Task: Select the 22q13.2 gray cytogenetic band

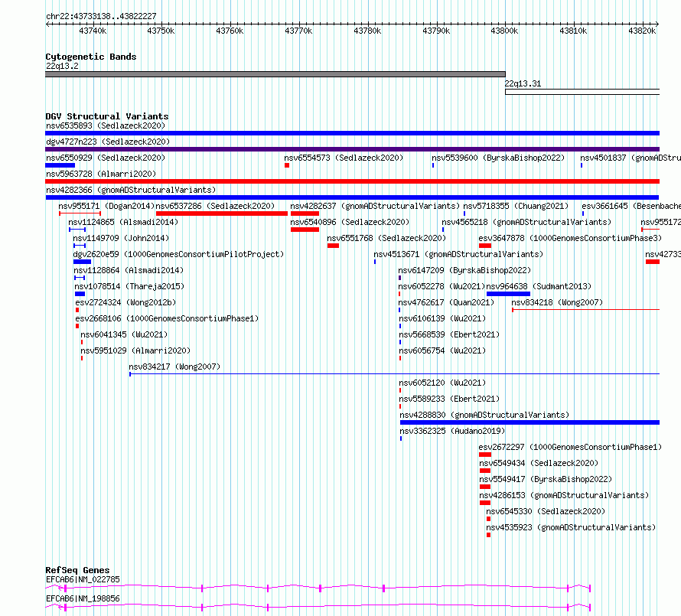Action: pos(275,74)
